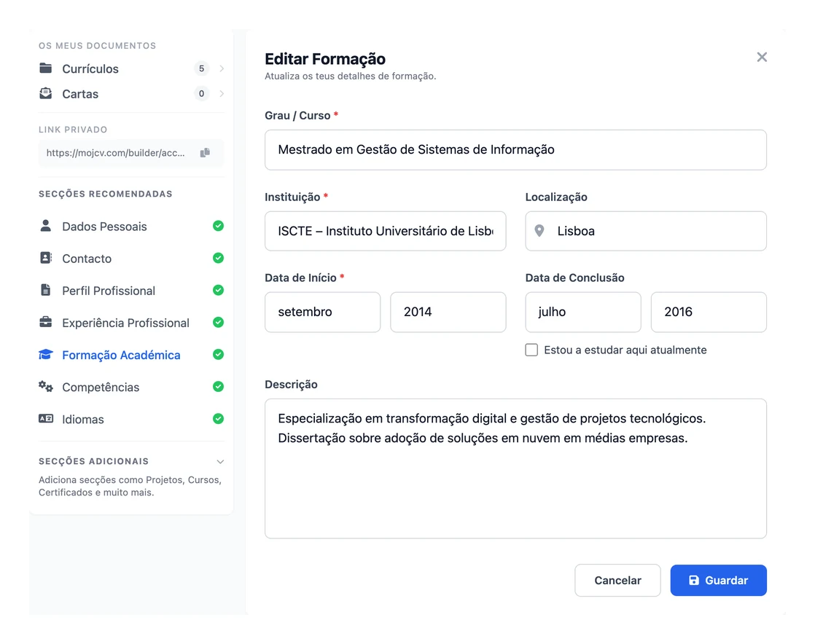Close the Editar Formação dialog

tap(762, 57)
